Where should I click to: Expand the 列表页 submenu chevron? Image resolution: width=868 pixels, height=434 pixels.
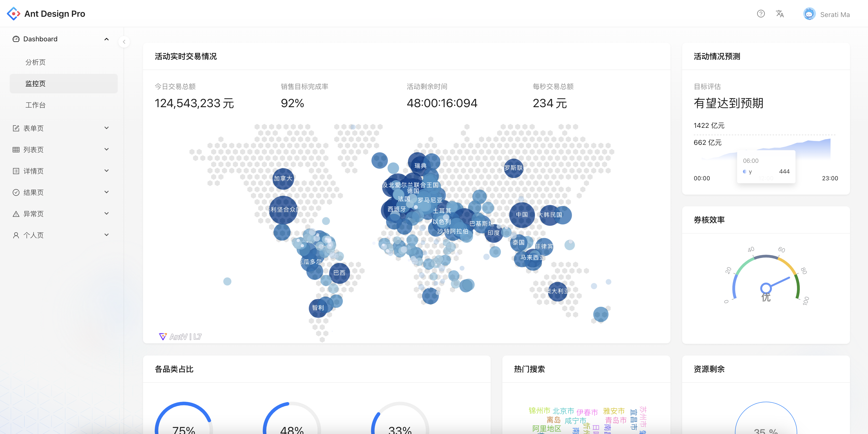coord(107,149)
